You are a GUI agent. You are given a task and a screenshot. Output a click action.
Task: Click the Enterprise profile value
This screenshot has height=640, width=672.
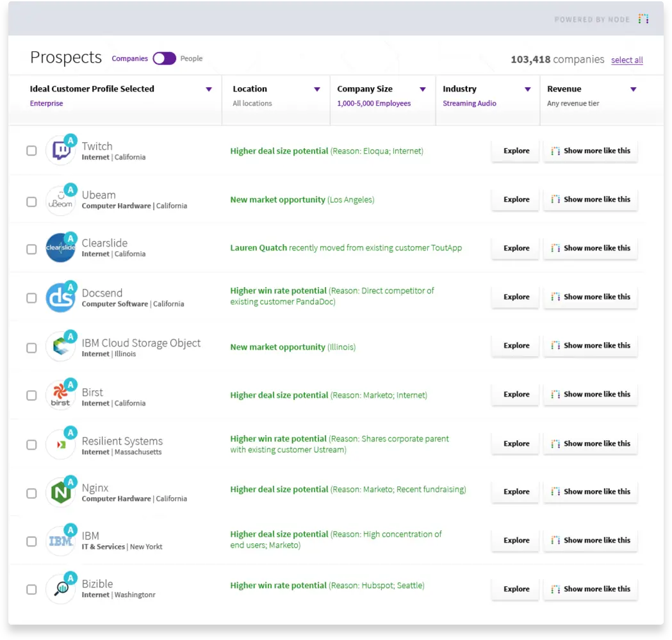46,103
